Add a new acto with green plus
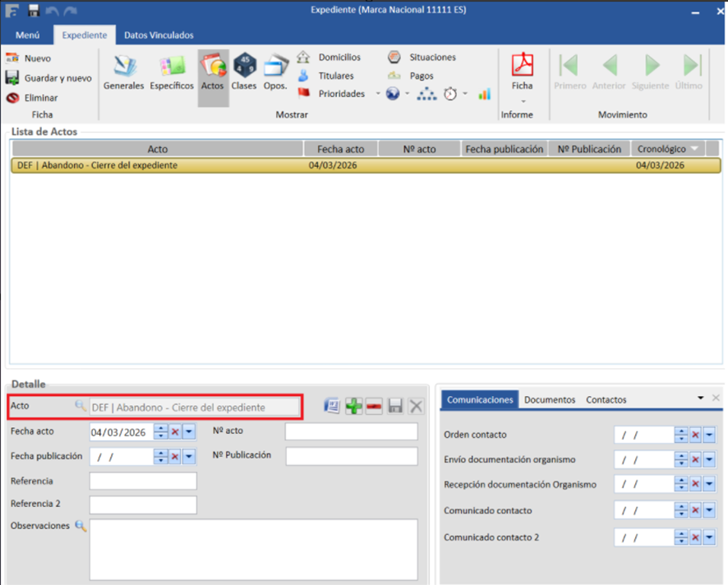Screen dimensions: 728x585 353,407
